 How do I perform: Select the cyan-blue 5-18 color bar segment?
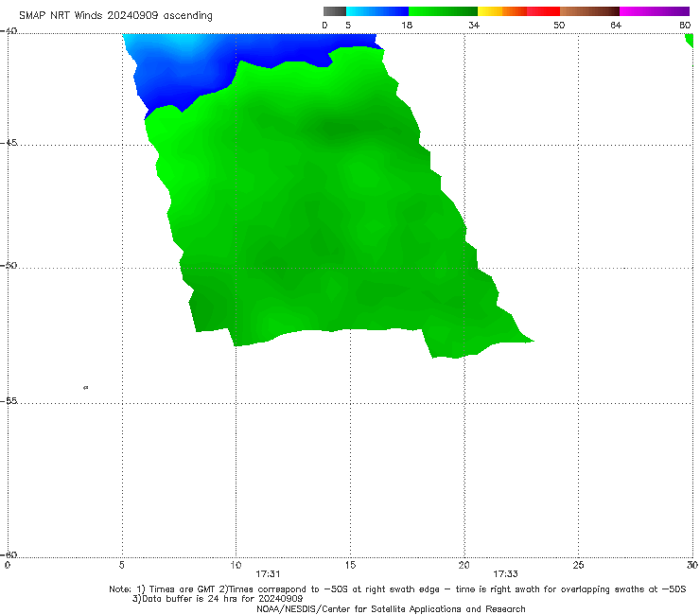pyautogui.click(x=377, y=11)
